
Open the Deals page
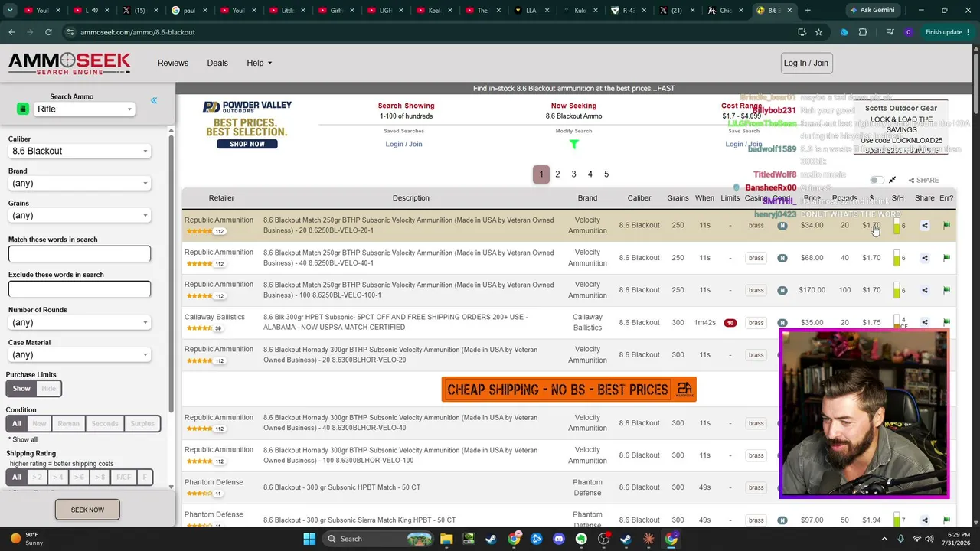pos(217,63)
